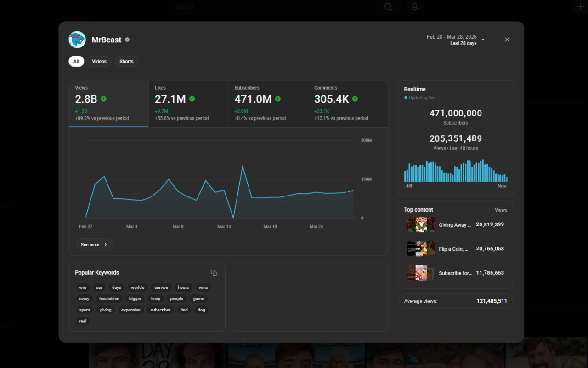Click the 'keep' keyword chip
This screenshot has height=368, width=588.
[x=156, y=299]
